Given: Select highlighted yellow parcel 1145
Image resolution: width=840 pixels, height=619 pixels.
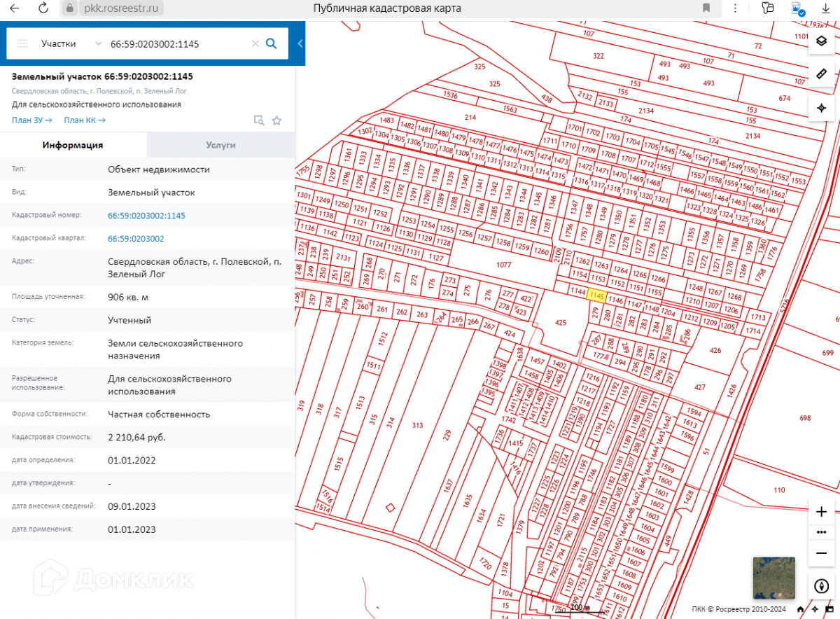Looking at the screenshot, I should (x=596, y=296).
